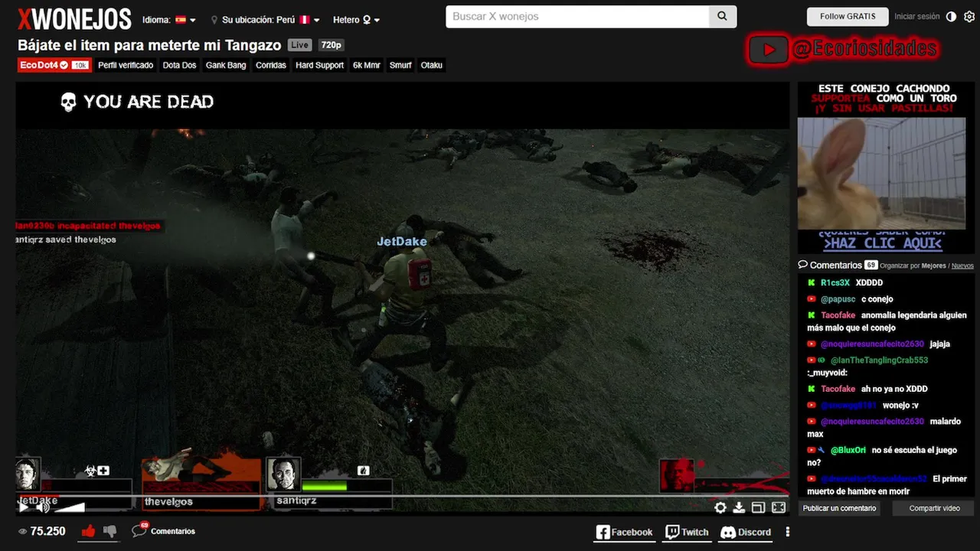Click the Perfil verificado tag
980x551 pixels.
[126, 65]
